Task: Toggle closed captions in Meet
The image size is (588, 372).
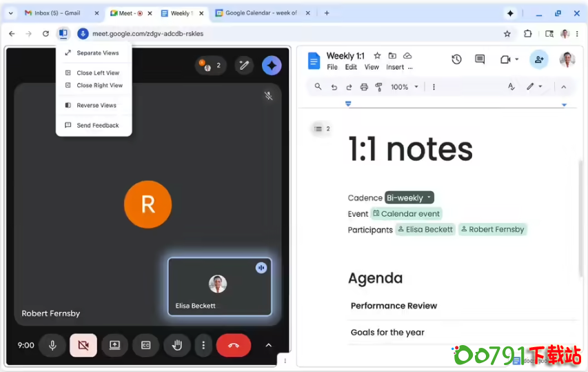Action: pyautogui.click(x=146, y=345)
